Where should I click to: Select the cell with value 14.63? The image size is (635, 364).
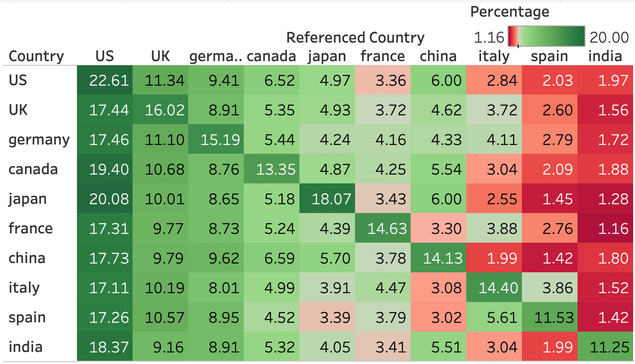[383, 228]
